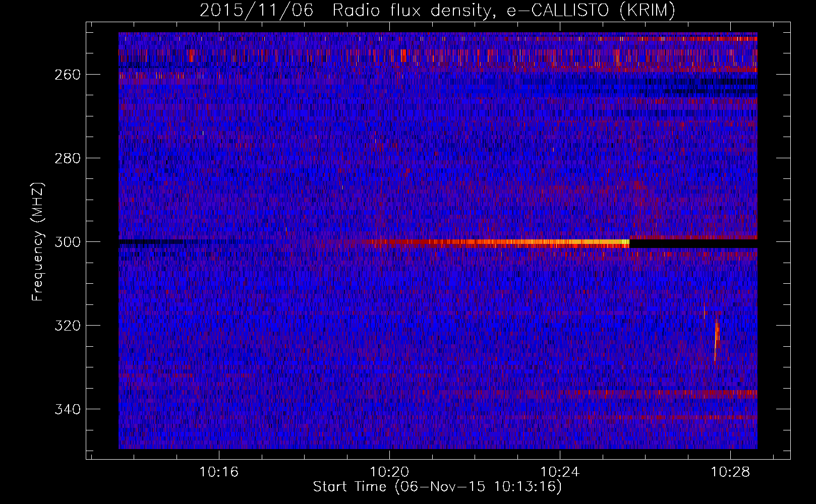Click the 320 frequency tick label

tap(67, 326)
